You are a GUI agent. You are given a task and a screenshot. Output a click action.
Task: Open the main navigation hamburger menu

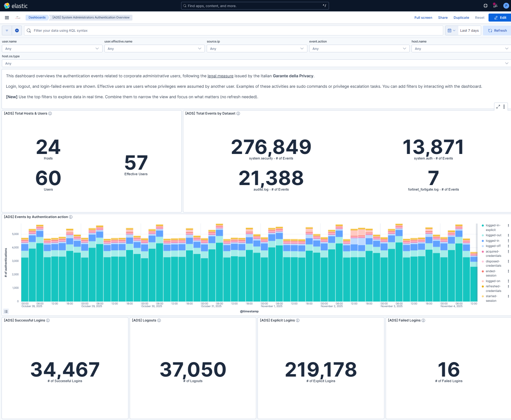[7, 18]
